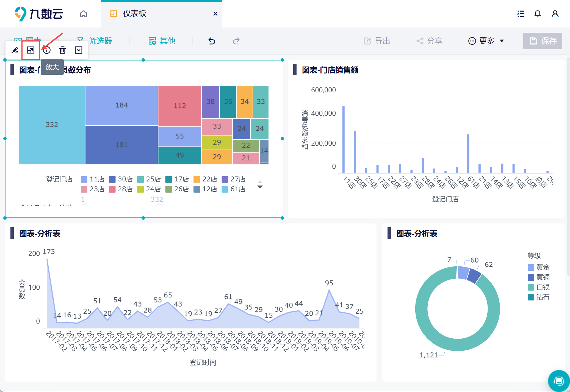Viewport: 570px width, 392px height.
Task: Open the user account icon
Action: coord(555,14)
